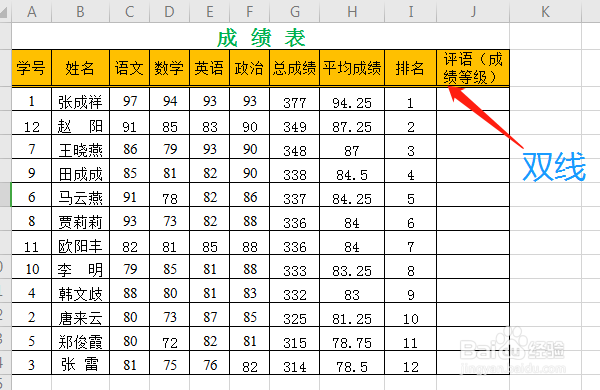
Task: Select total score cell 349
Action: coord(295,123)
